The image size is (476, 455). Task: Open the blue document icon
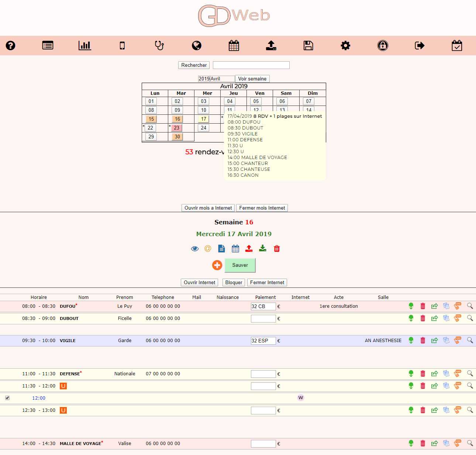221,248
